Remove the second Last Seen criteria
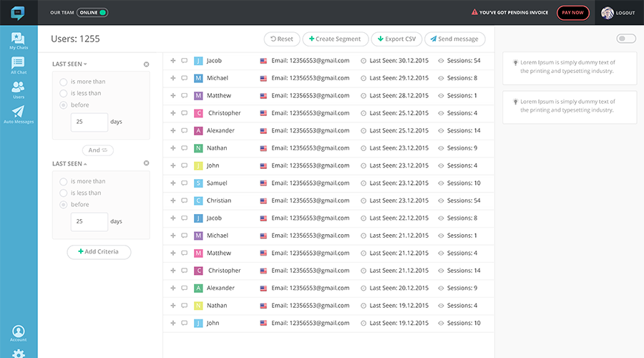This screenshot has height=358, width=644. pyautogui.click(x=146, y=163)
